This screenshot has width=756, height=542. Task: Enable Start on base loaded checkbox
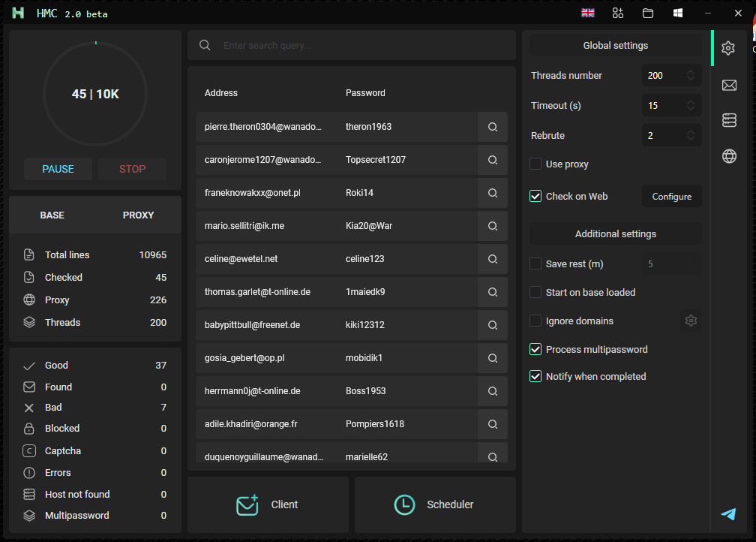[535, 292]
